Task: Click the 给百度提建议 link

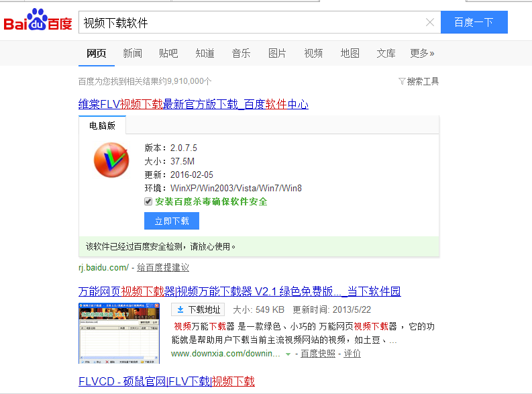Action: pyautogui.click(x=163, y=267)
